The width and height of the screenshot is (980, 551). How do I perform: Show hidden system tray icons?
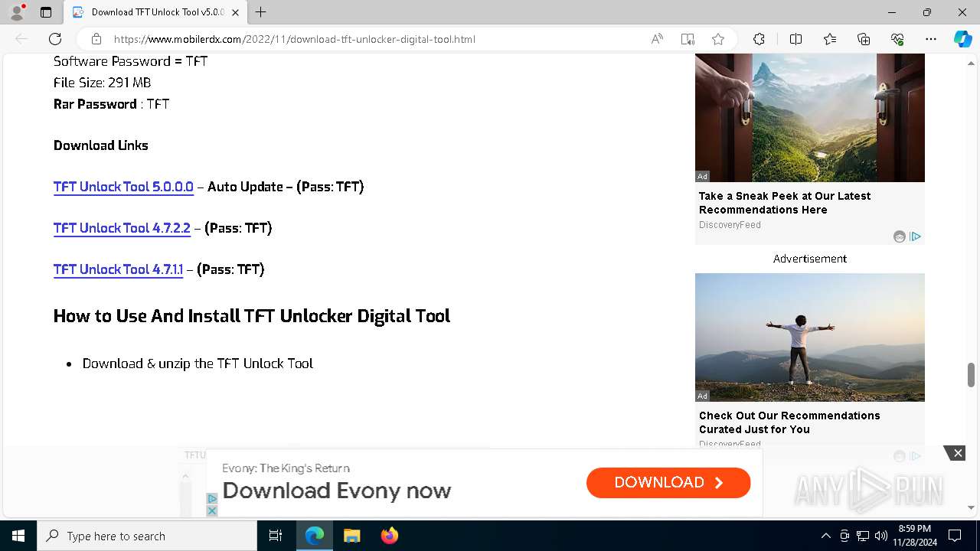pyautogui.click(x=825, y=536)
